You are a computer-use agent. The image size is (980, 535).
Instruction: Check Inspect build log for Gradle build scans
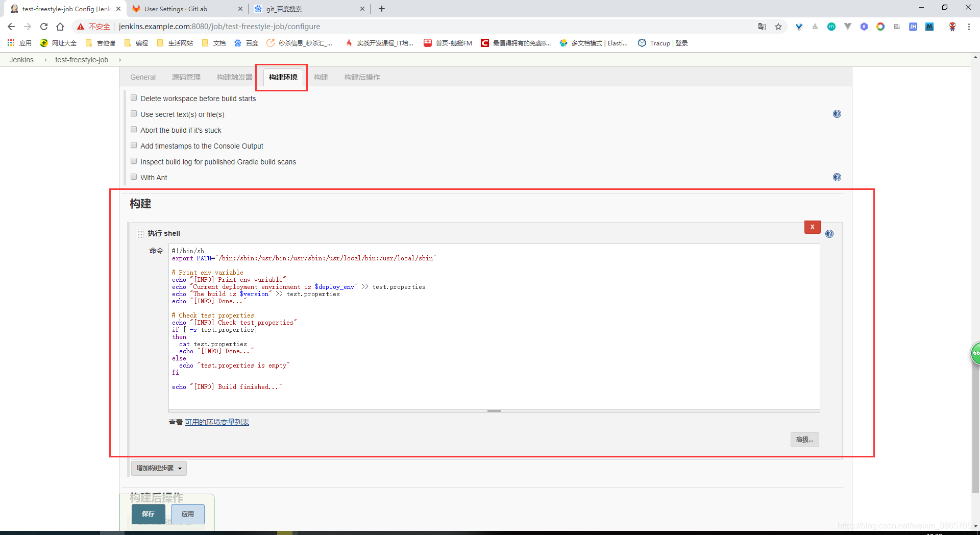[x=134, y=161]
